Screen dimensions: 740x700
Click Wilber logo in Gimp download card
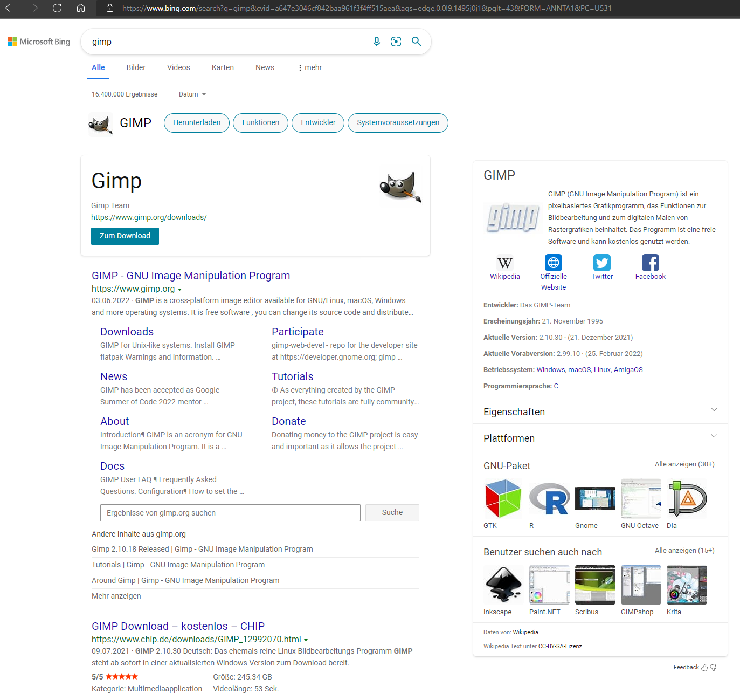pos(400,187)
